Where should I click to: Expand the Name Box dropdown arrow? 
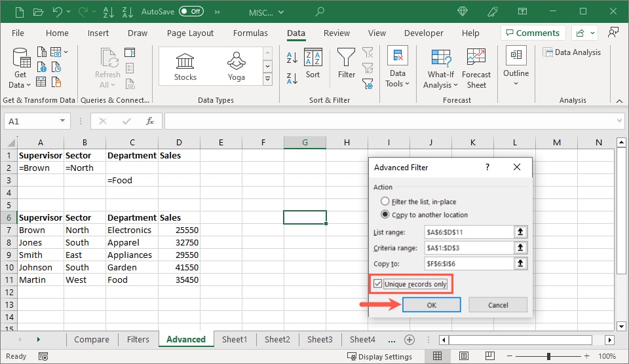click(63, 121)
